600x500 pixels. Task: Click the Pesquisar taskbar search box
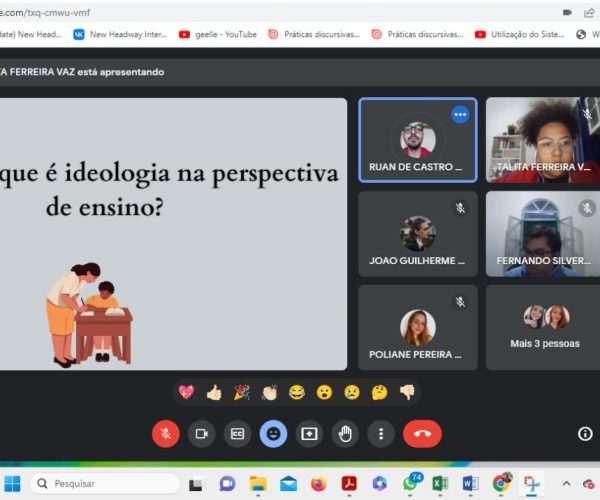[x=105, y=484]
